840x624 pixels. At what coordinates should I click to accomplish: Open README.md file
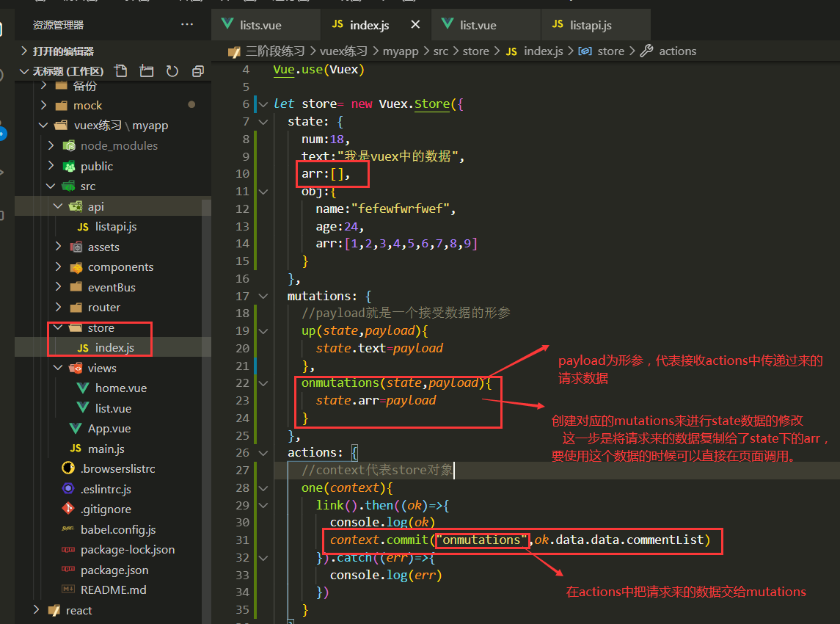(x=112, y=590)
